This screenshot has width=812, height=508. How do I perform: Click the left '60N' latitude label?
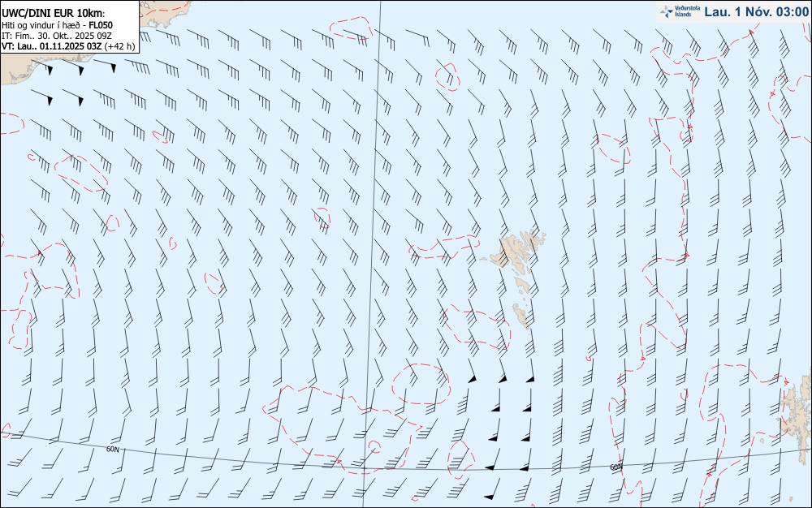point(112,450)
